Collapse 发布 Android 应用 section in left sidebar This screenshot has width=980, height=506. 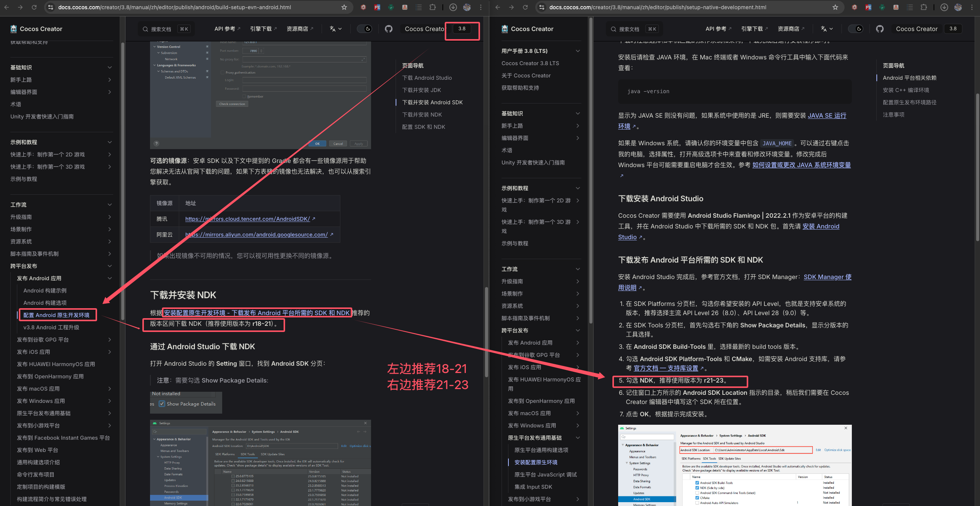click(110, 278)
